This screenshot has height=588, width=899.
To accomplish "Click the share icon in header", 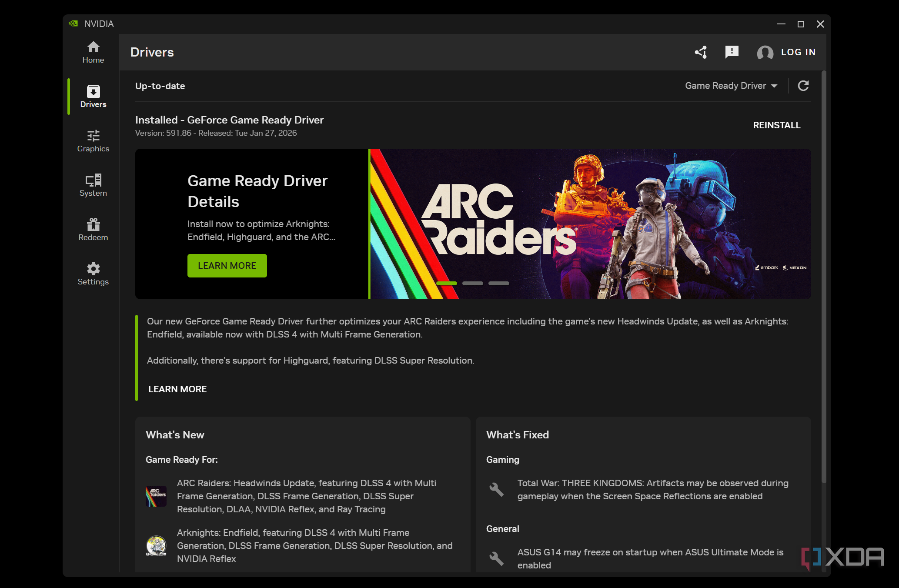I will click(x=701, y=52).
